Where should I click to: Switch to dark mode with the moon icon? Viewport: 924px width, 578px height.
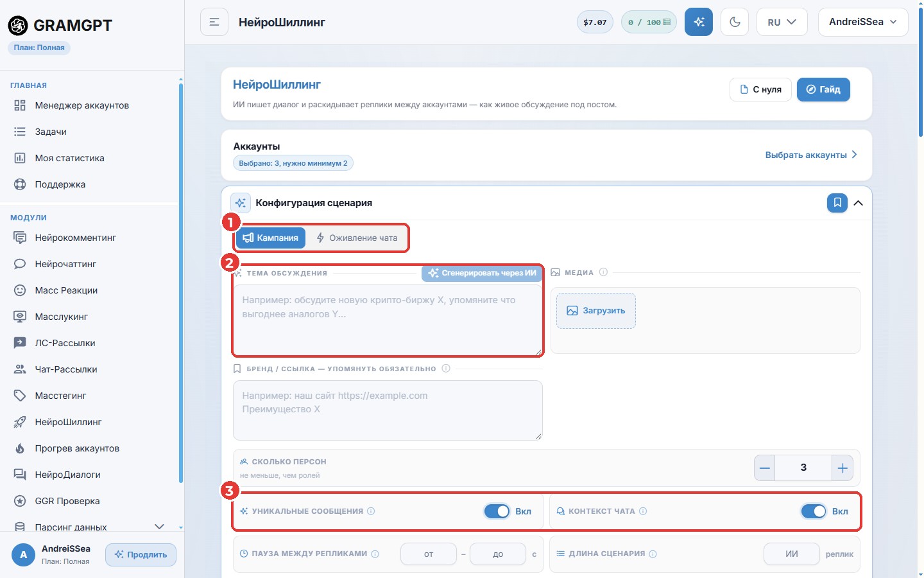[735, 22]
